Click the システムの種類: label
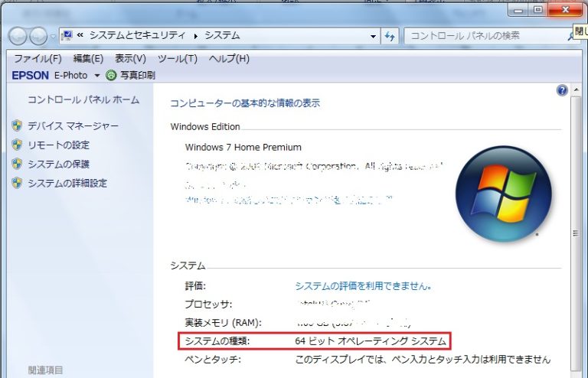 tap(217, 341)
